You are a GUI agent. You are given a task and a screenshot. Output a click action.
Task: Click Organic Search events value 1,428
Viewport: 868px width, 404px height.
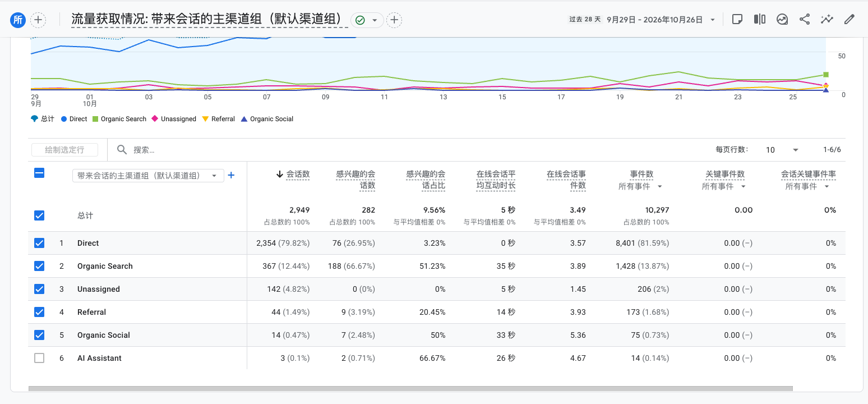pyautogui.click(x=625, y=266)
